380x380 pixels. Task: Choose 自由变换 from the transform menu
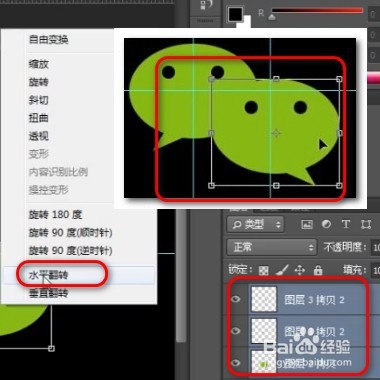pyautogui.click(x=48, y=40)
